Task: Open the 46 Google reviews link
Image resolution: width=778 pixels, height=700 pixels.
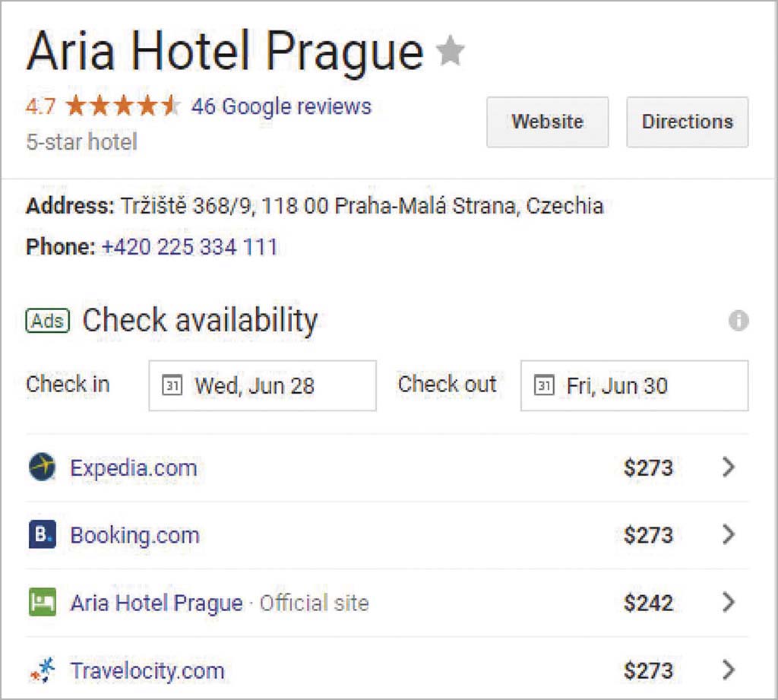Action: click(281, 106)
